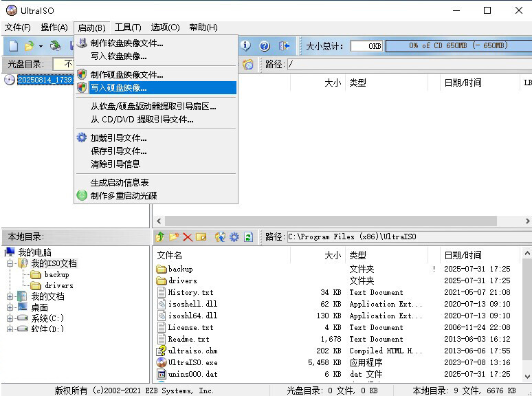Image resolution: width=532 pixels, height=396 pixels.
Task: Click the disc image path field showing /
Action: pyautogui.click(x=410, y=64)
